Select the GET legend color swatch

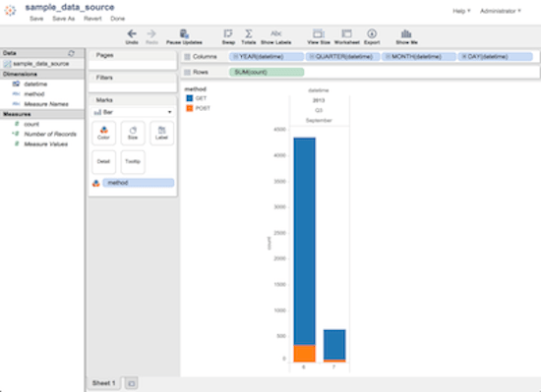(190, 98)
